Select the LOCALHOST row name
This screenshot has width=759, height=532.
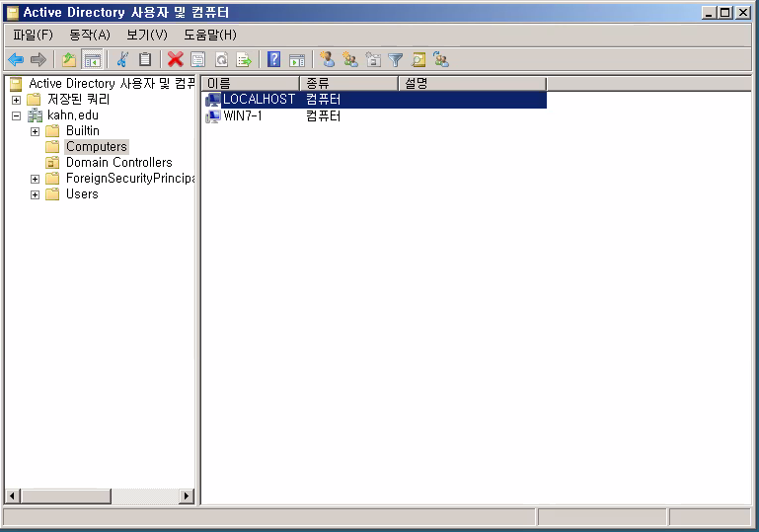pos(259,100)
